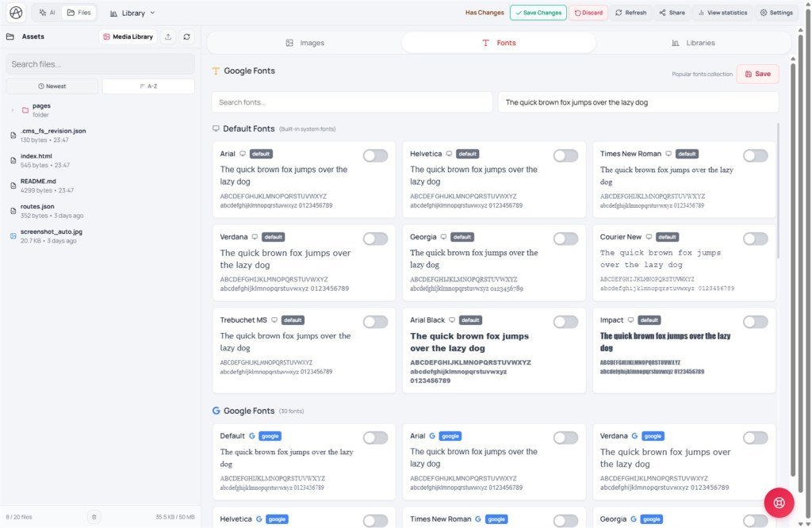This screenshot has height=528, width=812.
Task: Sort files A-Z
Action: (148, 86)
